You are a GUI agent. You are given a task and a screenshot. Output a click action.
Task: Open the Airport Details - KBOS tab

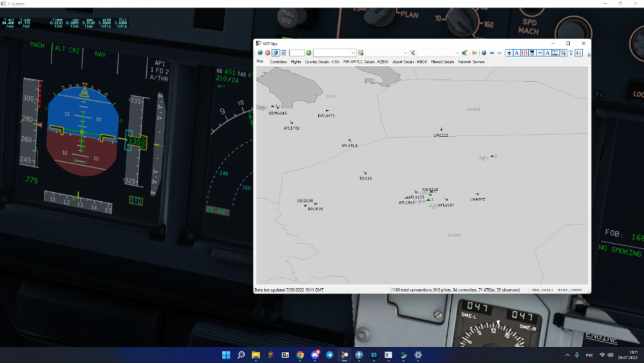tap(409, 62)
